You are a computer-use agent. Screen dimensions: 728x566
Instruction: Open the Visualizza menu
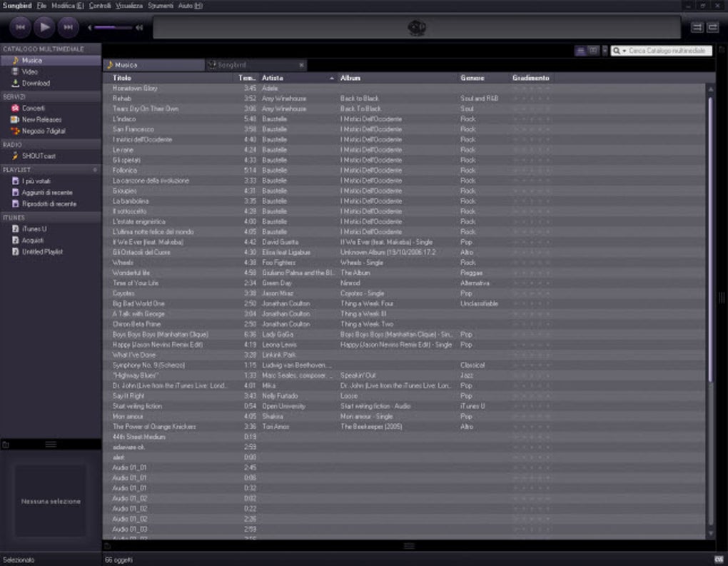click(129, 6)
